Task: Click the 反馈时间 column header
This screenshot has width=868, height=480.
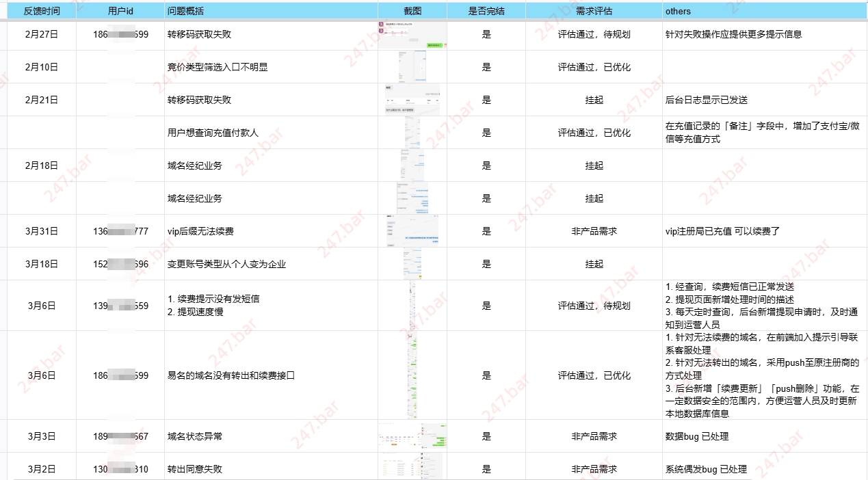Action: (40, 10)
